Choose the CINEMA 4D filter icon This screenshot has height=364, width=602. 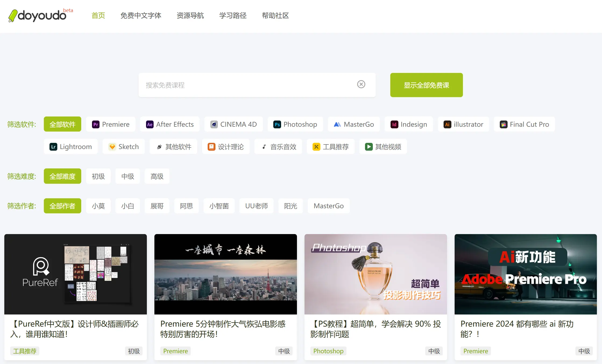pos(214,124)
